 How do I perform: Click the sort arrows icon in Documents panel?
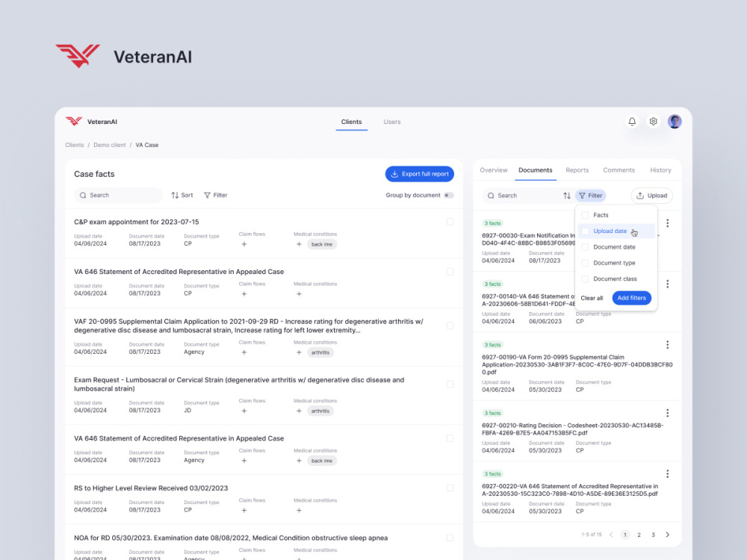566,195
